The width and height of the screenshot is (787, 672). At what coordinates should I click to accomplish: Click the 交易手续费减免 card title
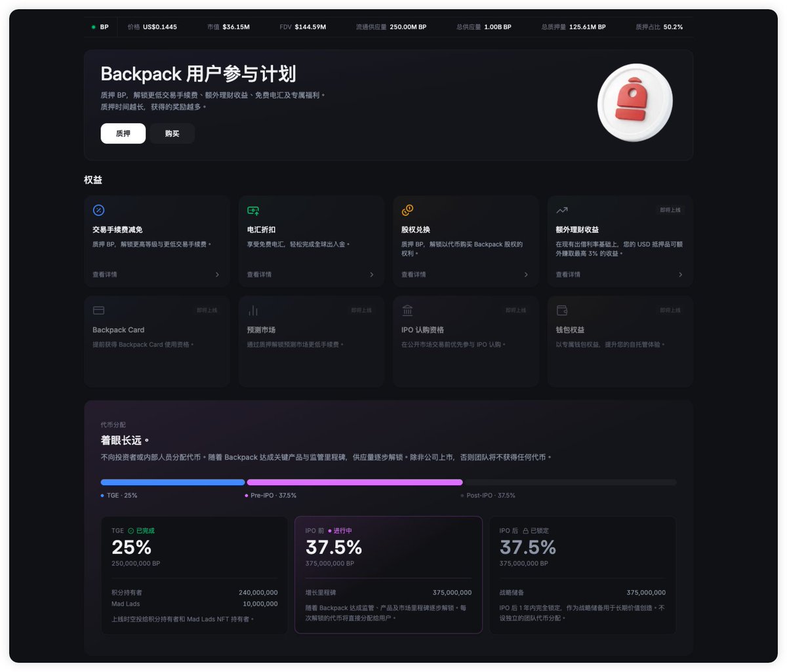click(117, 229)
